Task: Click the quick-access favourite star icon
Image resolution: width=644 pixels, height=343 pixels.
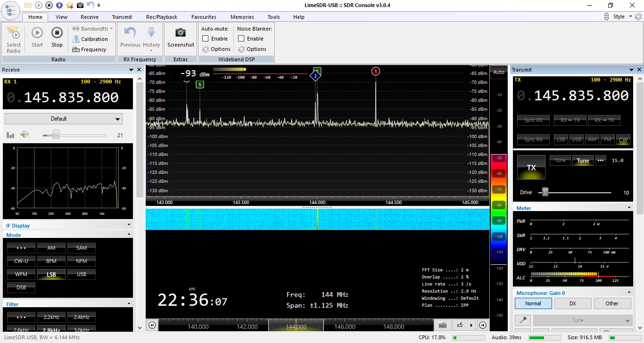Action: click(x=70, y=5)
